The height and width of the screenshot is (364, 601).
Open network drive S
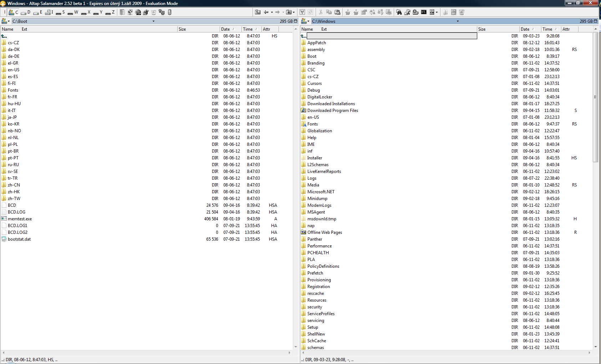click(60, 12)
